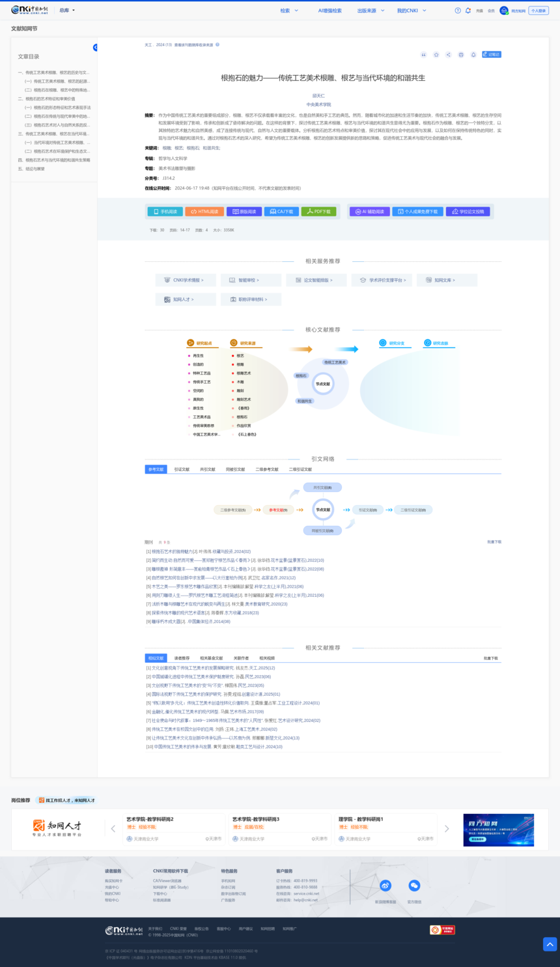Image resolution: width=560 pixels, height=967 pixels.
Task: Click 学位论文投稿 button
Action: [468, 212]
